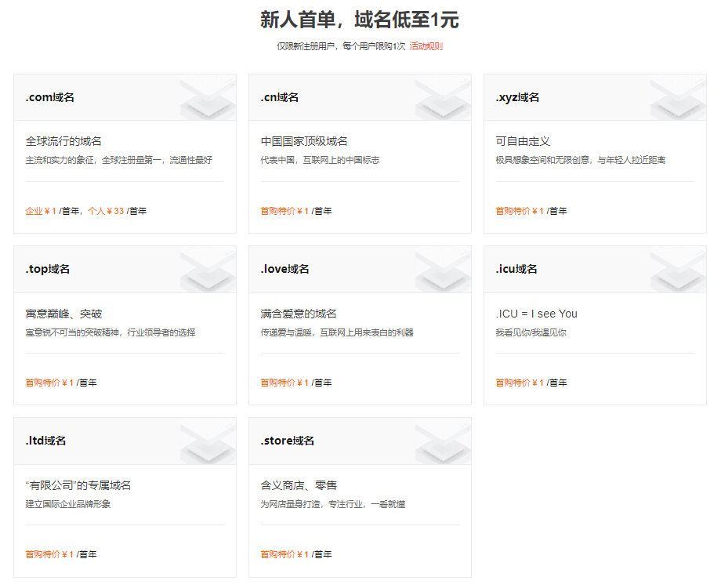Click the .ltd域名 heading
Image resolution: width=721 pixels, height=588 pixels.
pyautogui.click(x=45, y=441)
